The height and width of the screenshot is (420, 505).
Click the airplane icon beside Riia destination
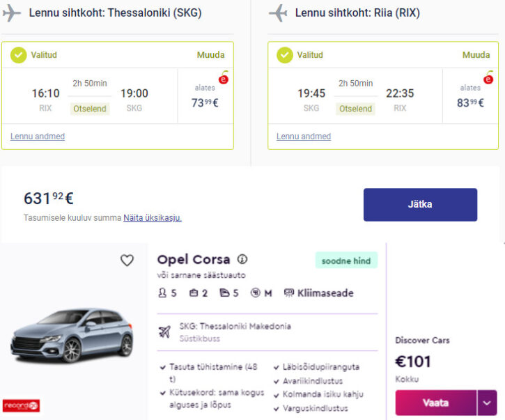(x=278, y=13)
